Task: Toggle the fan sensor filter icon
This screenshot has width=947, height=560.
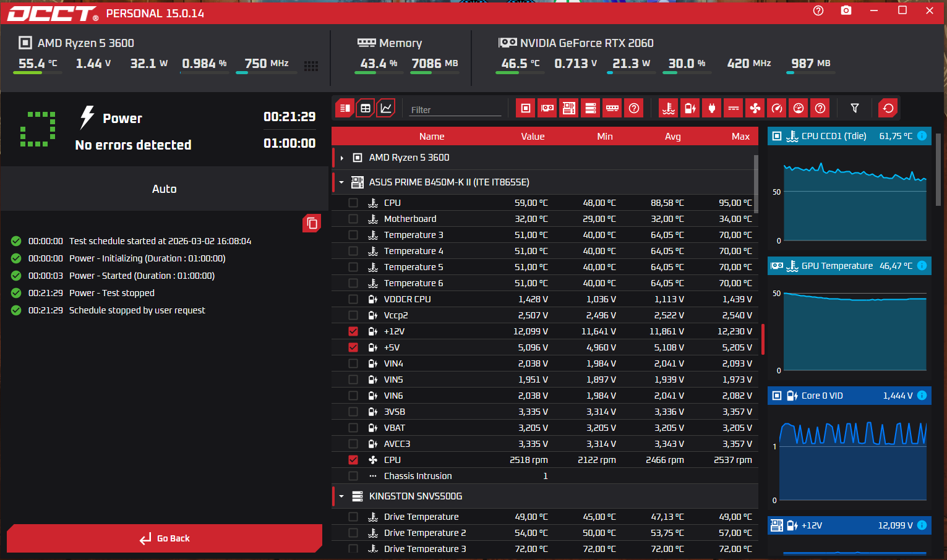Action: 755,108
